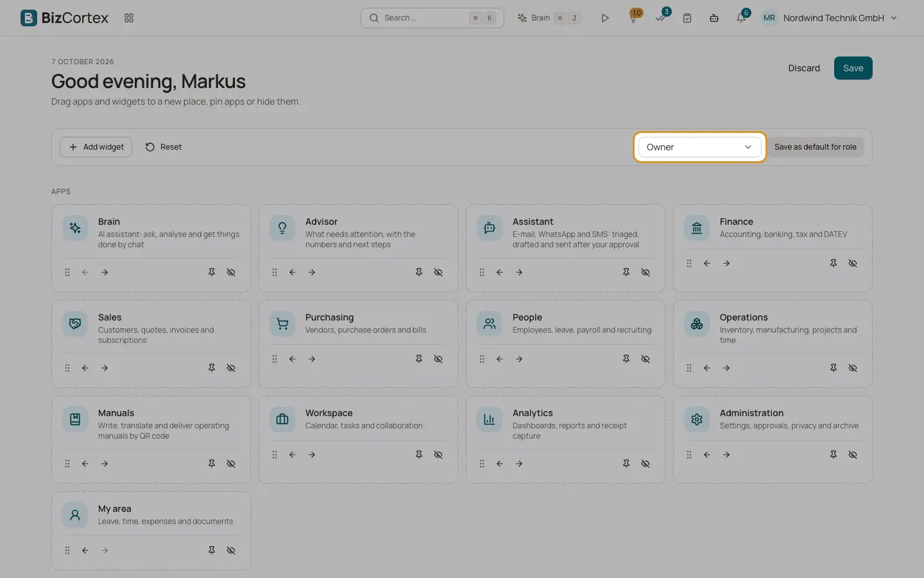
Task: Open the apps grid icon beside BizCortex logo
Action: 129,18
